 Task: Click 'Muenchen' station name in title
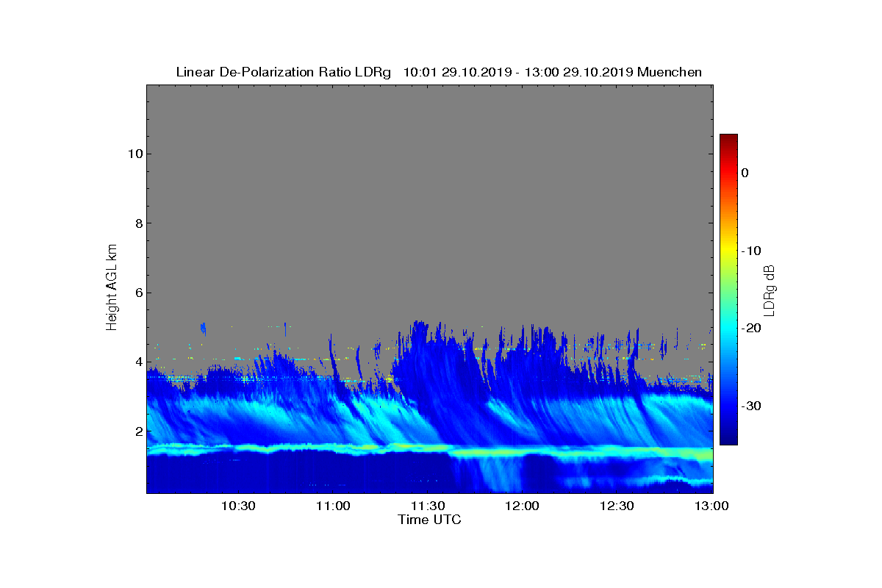(x=670, y=72)
